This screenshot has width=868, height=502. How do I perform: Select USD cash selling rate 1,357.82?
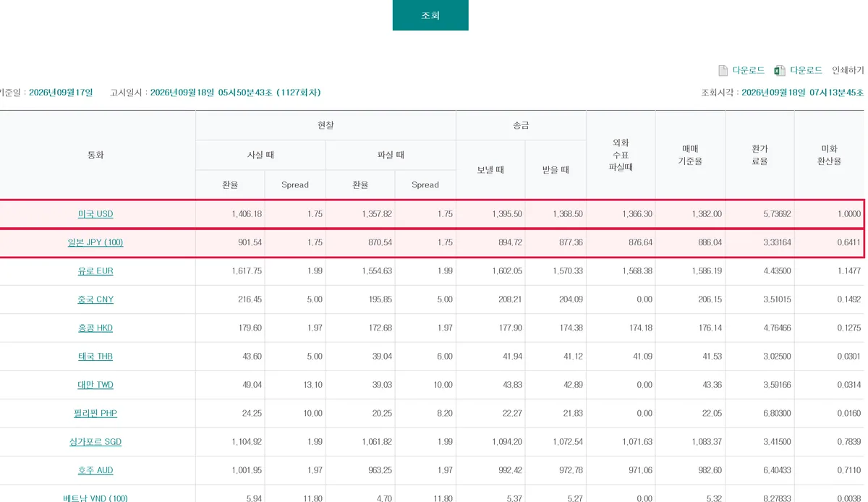[377, 214]
